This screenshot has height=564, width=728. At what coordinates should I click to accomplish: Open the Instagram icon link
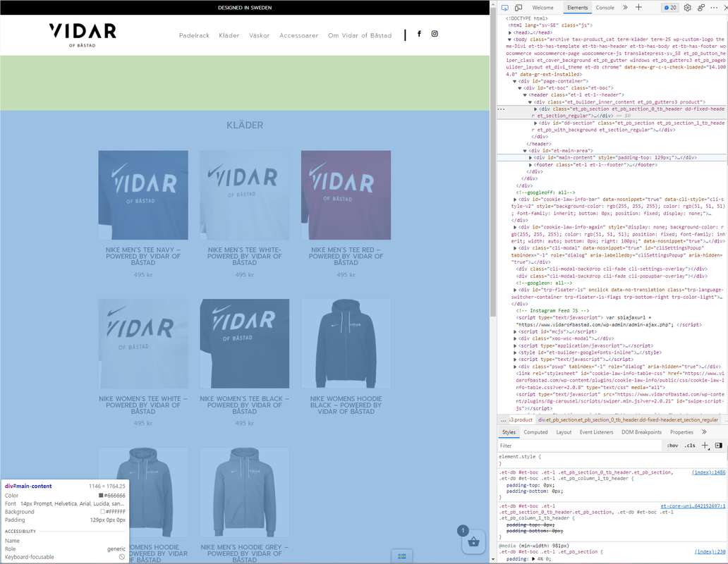(x=435, y=33)
